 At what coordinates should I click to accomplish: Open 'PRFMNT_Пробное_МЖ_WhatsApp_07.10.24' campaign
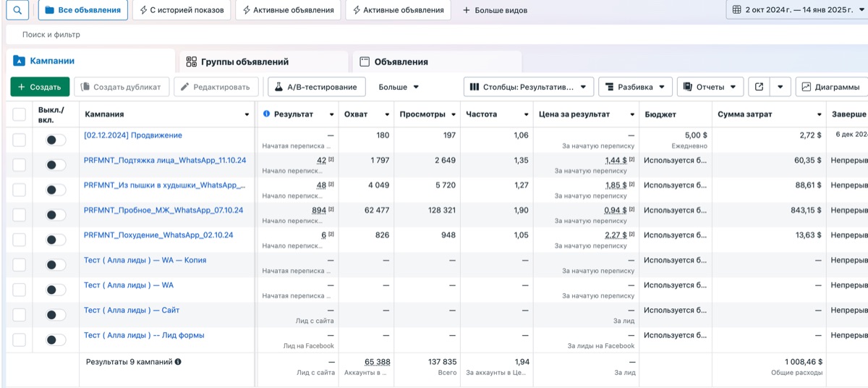163,211
